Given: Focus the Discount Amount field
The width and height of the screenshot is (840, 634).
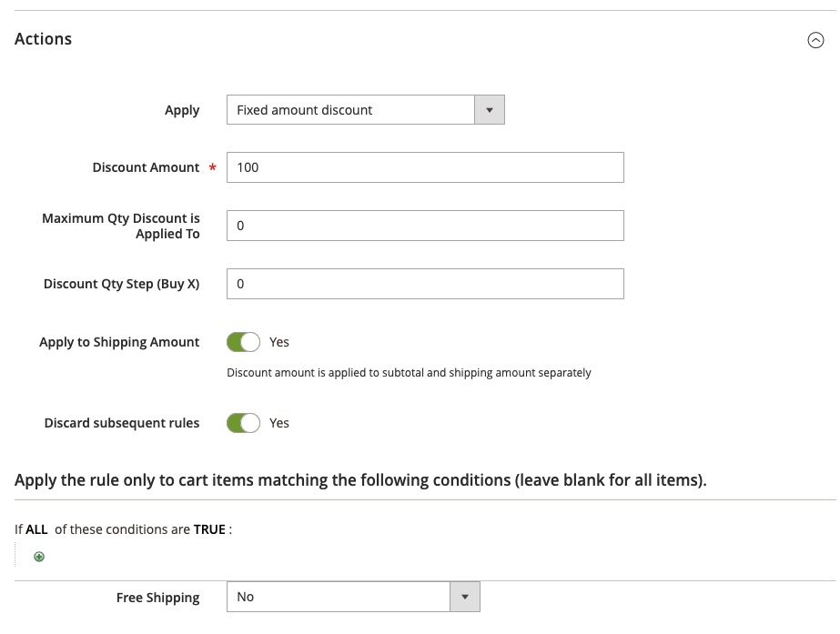Looking at the screenshot, I should click(x=425, y=167).
